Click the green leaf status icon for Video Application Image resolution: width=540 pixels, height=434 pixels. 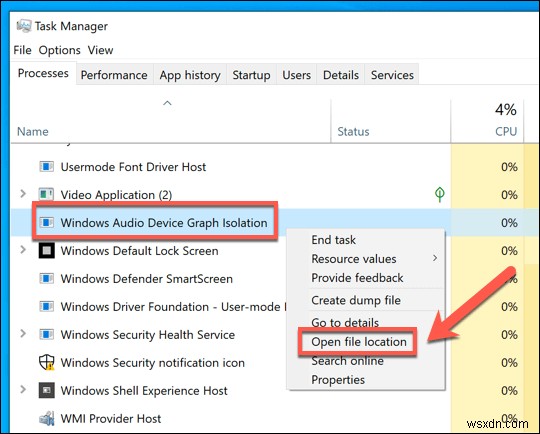point(440,195)
